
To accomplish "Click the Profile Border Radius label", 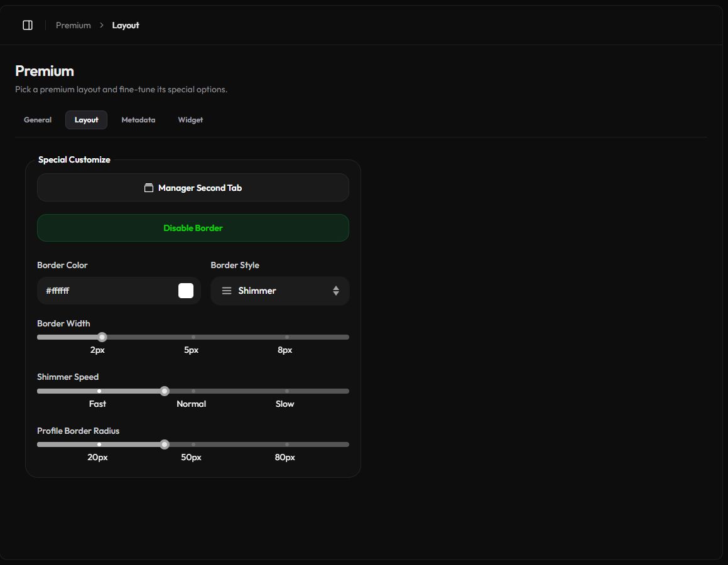I will click(x=78, y=431).
